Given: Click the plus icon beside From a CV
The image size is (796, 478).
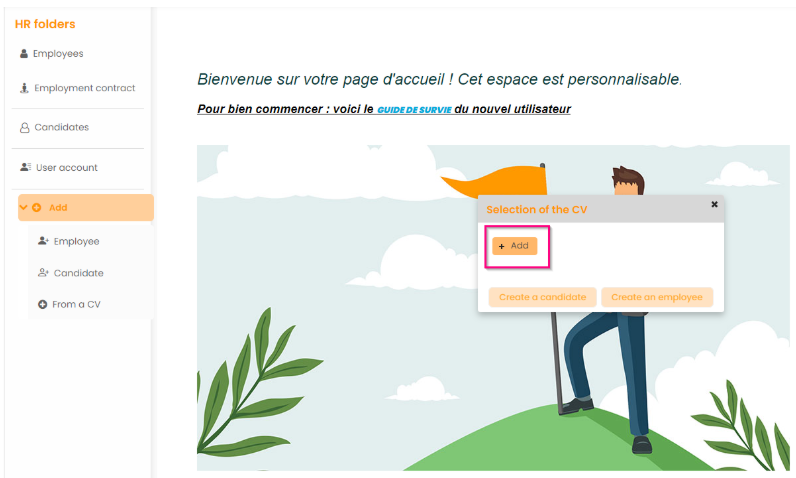Looking at the screenshot, I should pyautogui.click(x=43, y=304).
